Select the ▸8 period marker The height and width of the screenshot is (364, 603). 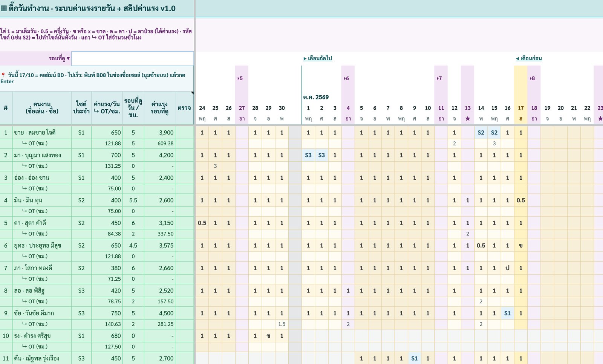pyautogui.click(x=532, y=78)
